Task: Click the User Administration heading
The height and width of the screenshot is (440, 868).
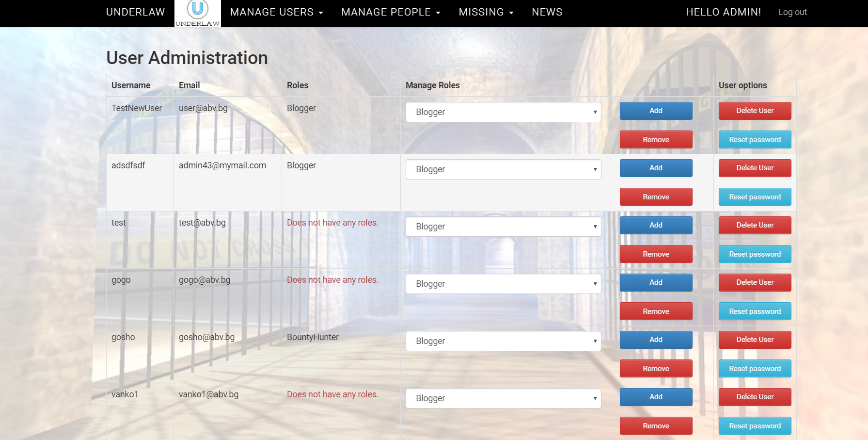Action: (x=187, y=58)
